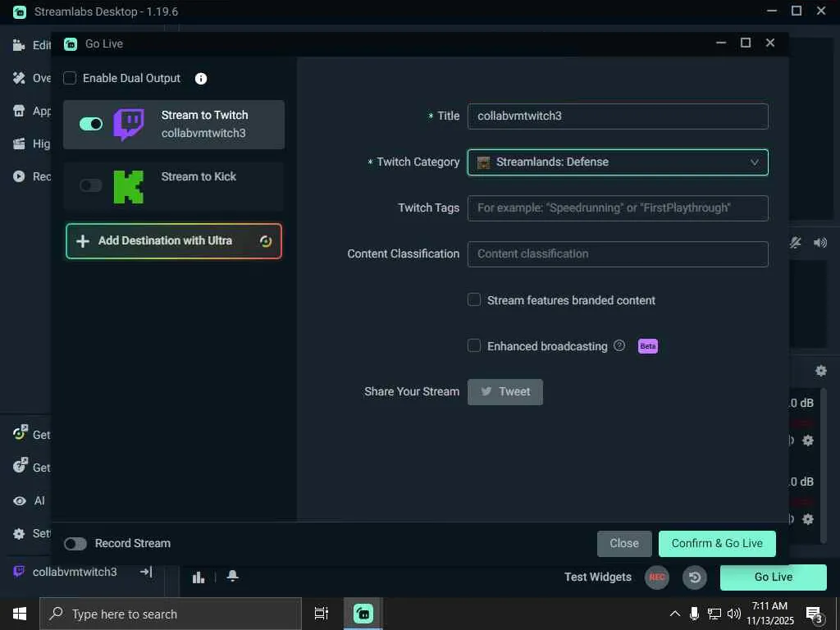
Task: Check the Enhanced broadcasting checkbox
Action: (x=474, y=345)
